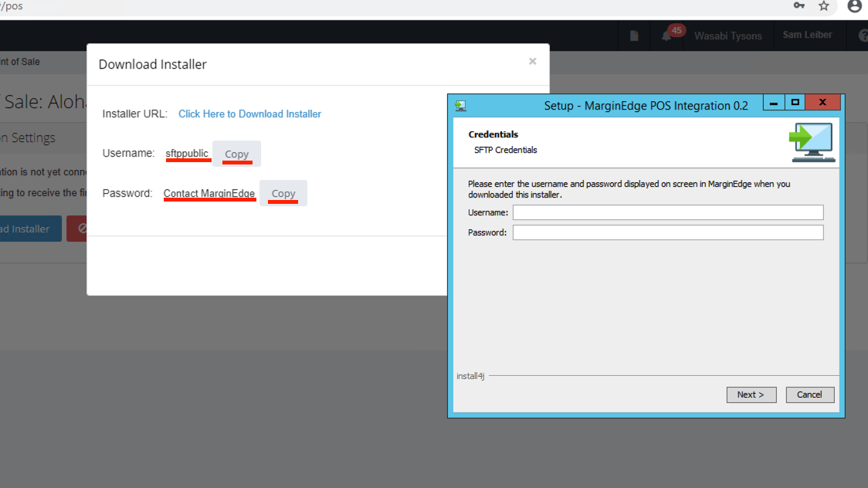Click the Point of Sale breadcrumb

click(20, 62)
